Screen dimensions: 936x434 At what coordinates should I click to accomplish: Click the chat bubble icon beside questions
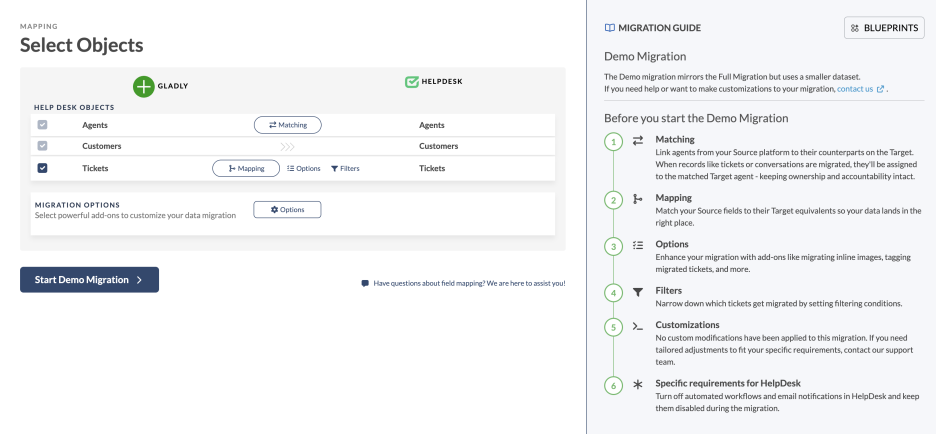point(365,284)
